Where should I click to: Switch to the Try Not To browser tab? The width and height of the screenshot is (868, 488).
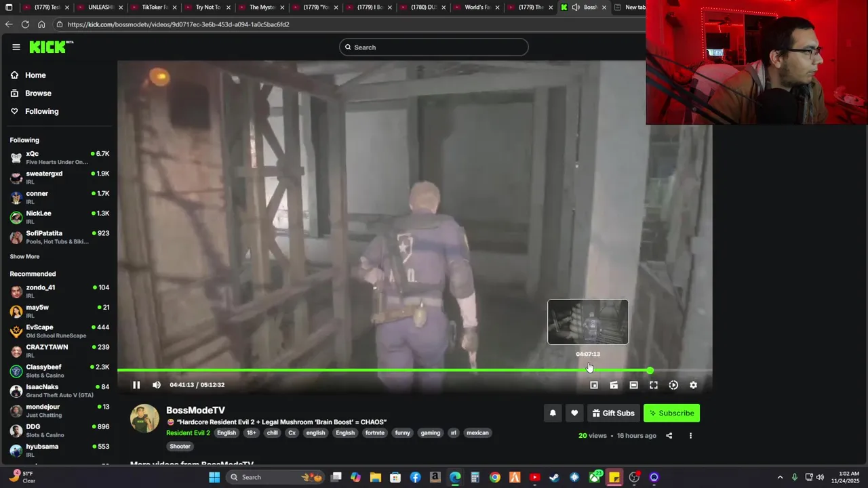click(x=208, y=7)
